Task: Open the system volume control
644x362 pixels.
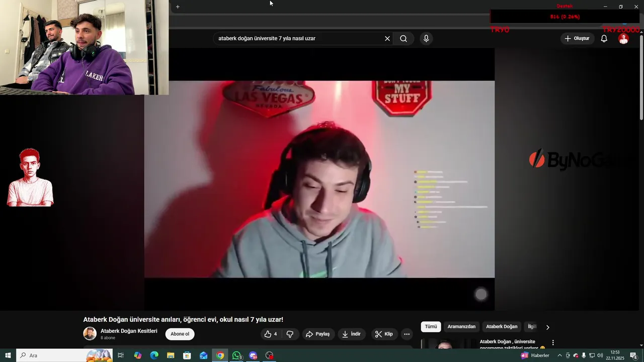Action: (x=600, y=355)
